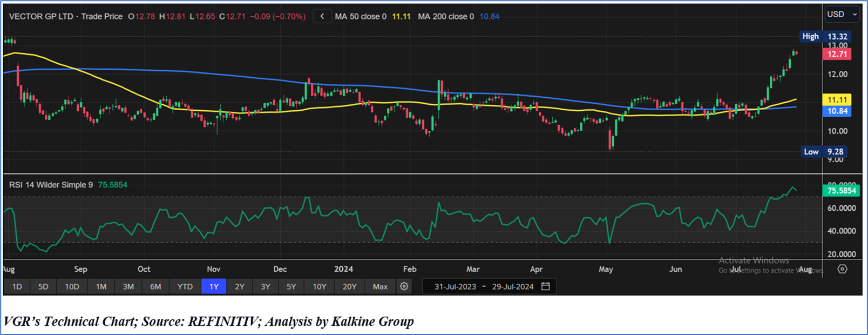Viewport: 868px width, 335px height.
Task: Switch to YTD range
Action: tap(185, 286)
